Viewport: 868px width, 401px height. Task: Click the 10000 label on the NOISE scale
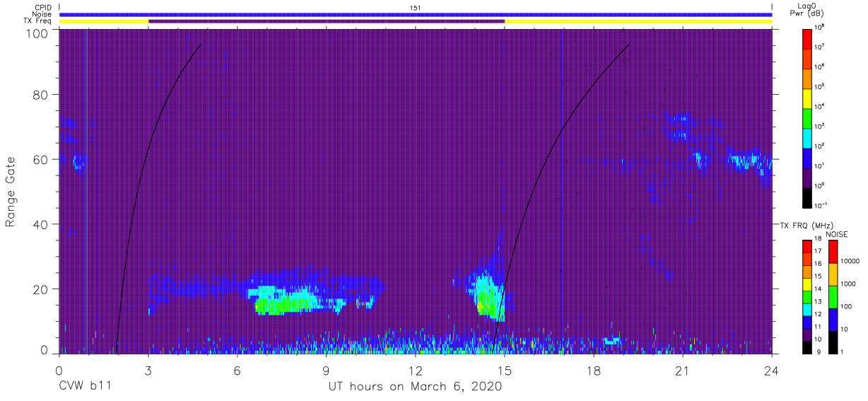tap(850, 262)
